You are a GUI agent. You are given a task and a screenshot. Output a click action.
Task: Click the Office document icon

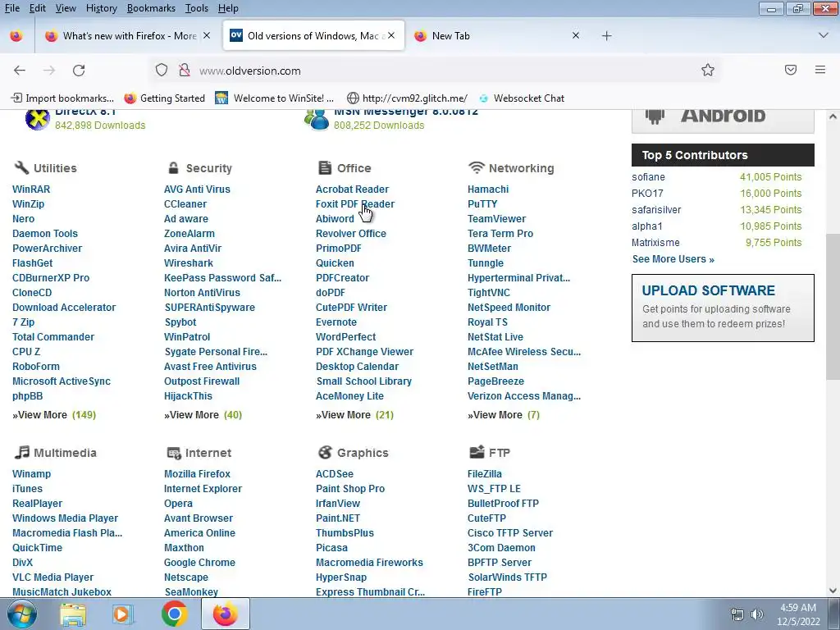pos(325,167)
